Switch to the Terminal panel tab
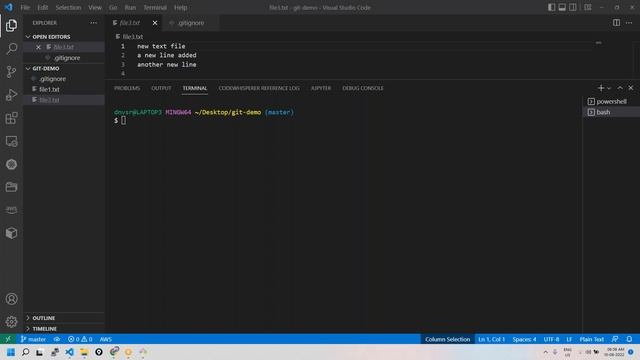640x360 pixels. (x=195, y=88)
